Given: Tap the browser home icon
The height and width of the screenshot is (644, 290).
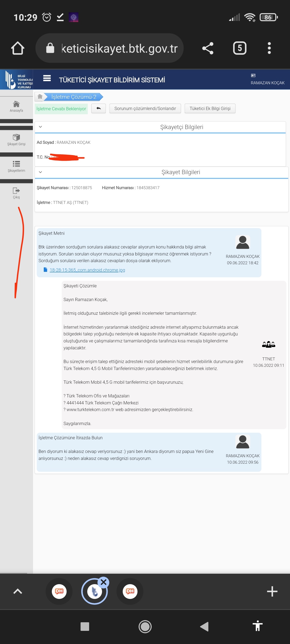Looking at the screenshot, I should pos(18,48).
